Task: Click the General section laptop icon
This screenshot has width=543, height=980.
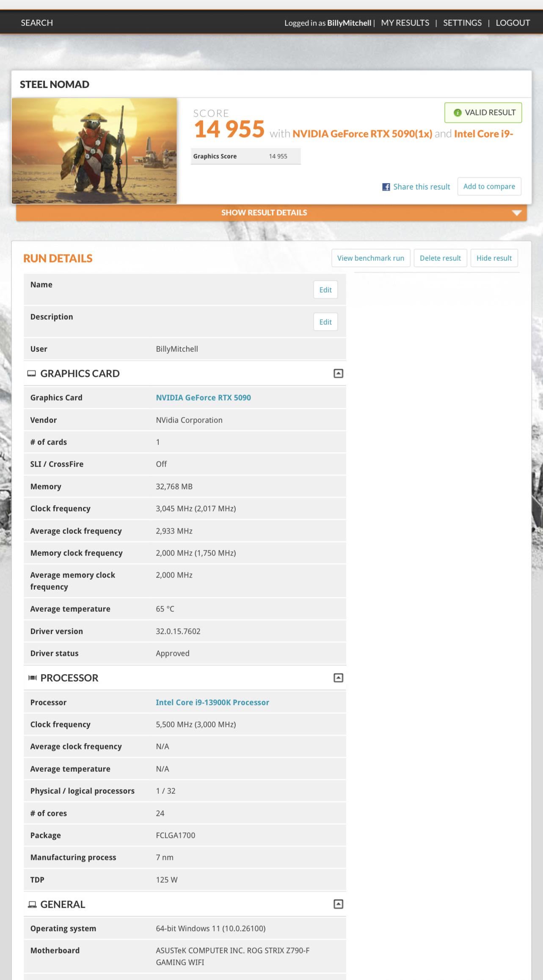Action: tap(32, 904)
